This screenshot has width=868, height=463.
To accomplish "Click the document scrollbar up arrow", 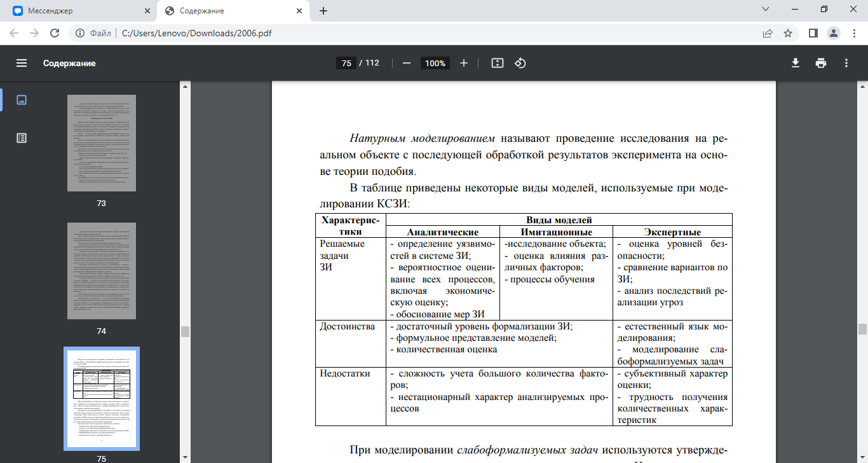I will tap(862, 85).
